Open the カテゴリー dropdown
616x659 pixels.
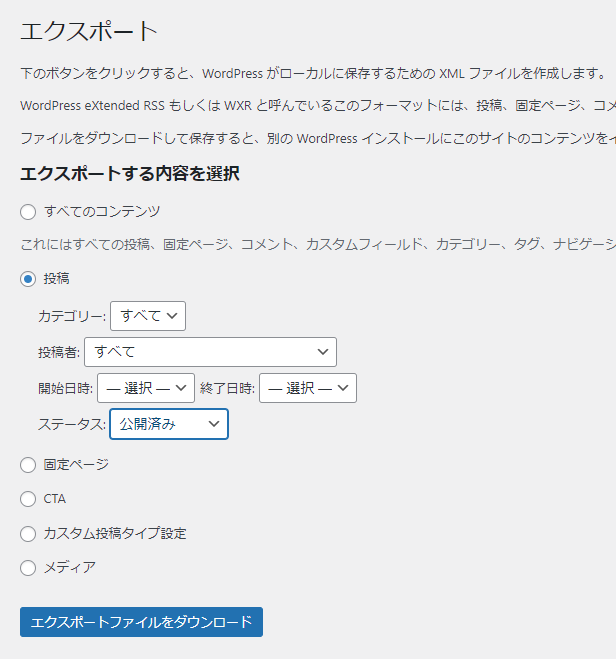point(148,316)
